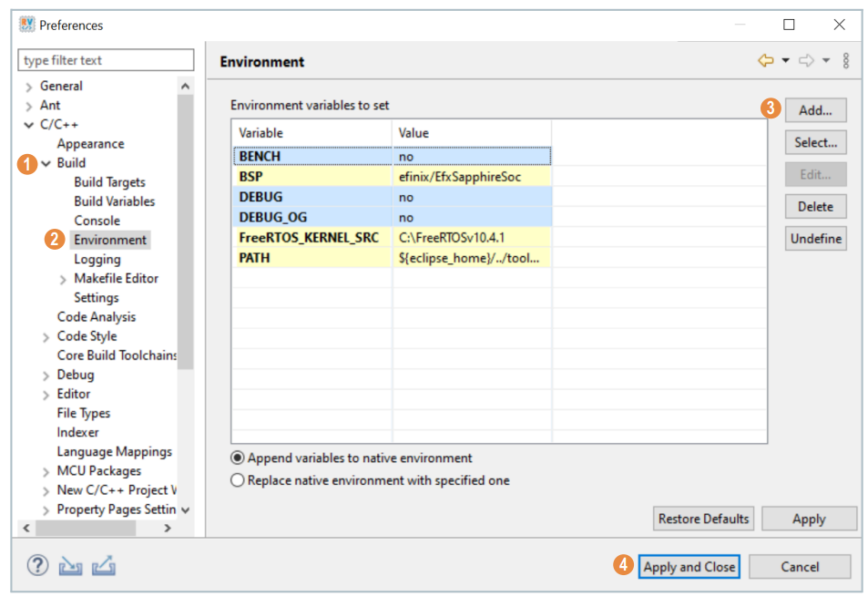Image resolution: width=868 pixels, height=597 pixels.
Task: Click the import preferences icon
Action: 70,567
